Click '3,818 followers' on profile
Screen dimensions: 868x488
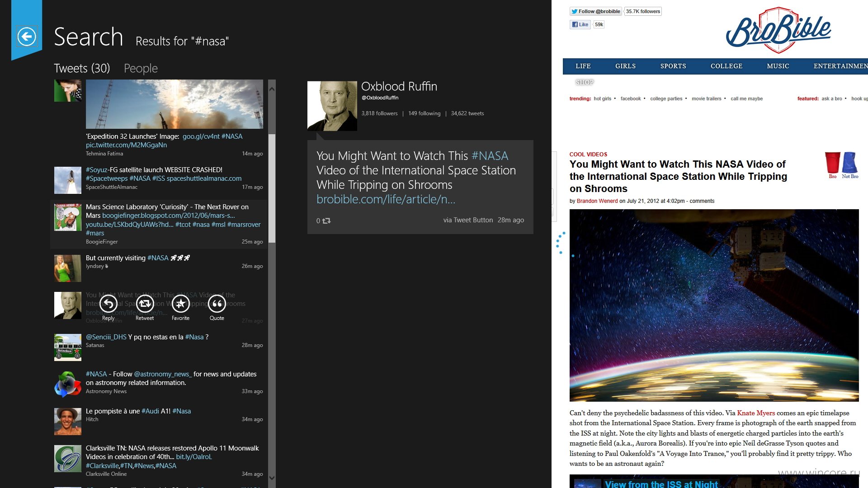(379, 113)
